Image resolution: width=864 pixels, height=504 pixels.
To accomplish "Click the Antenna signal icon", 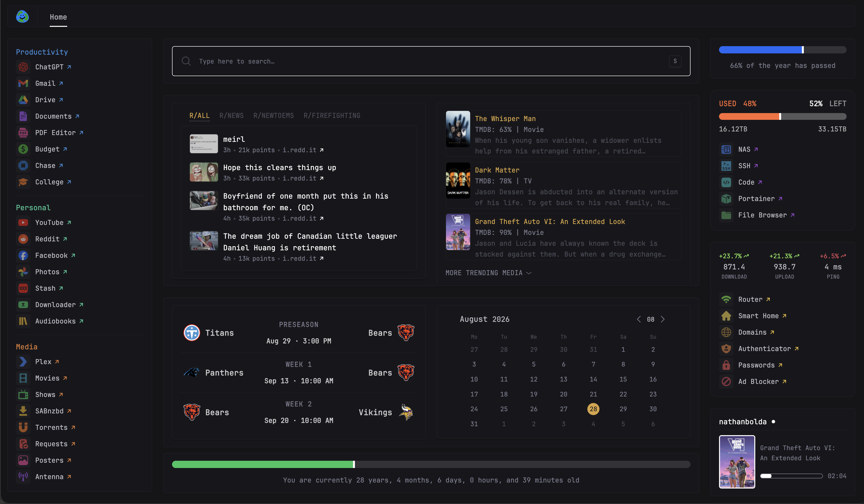I will (x=23, y=477).
